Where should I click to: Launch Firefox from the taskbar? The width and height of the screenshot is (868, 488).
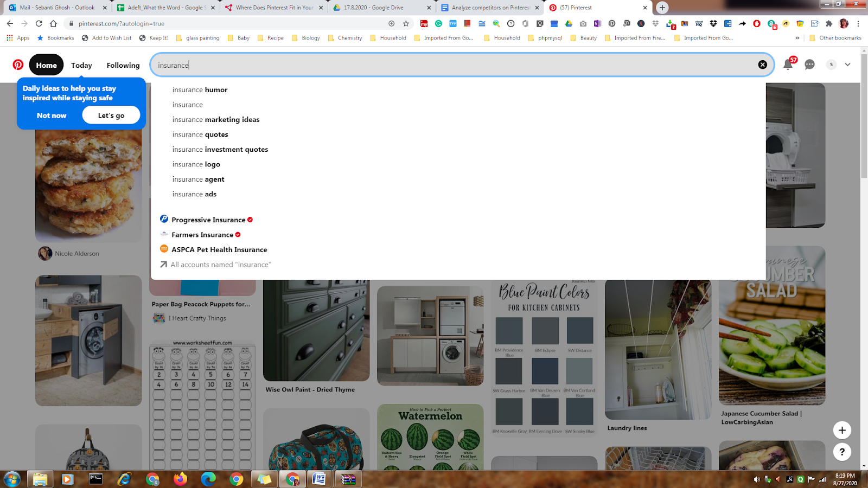[x=180, y=479]
